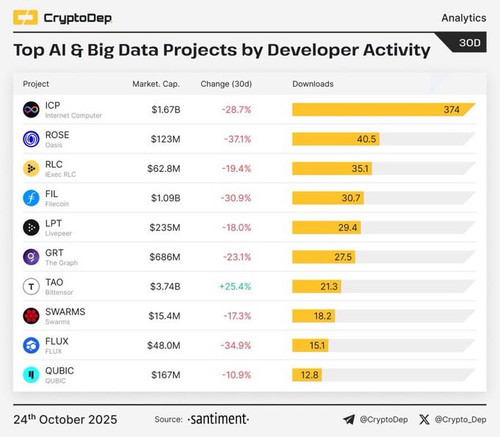This screenshot has width=500, height=437.
Task: Click the FIL Filecoin icon
Action: pos(31,198)
